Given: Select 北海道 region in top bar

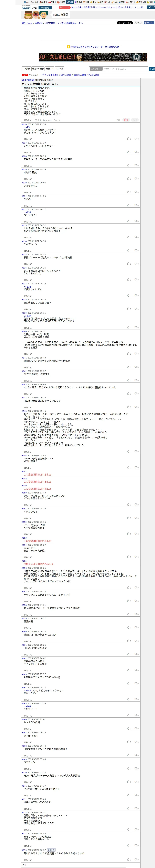Looking at the screenshot, I should coord(35,2).
